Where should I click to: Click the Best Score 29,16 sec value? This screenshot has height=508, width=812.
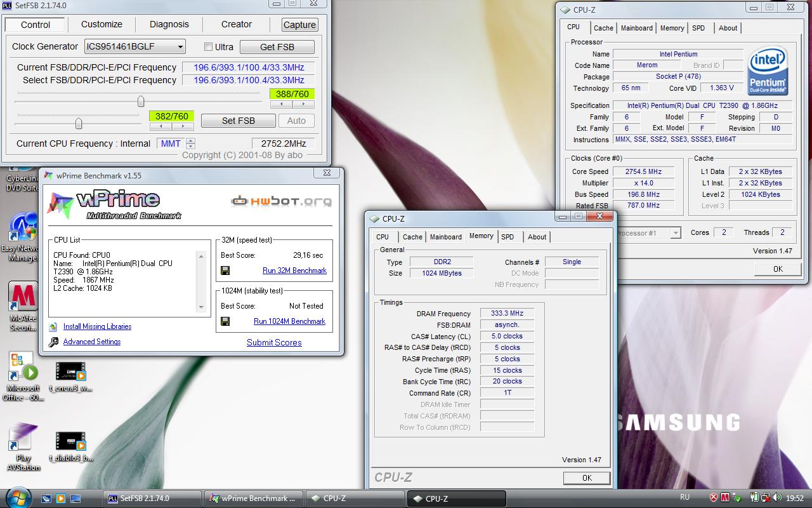click(308, 255)
